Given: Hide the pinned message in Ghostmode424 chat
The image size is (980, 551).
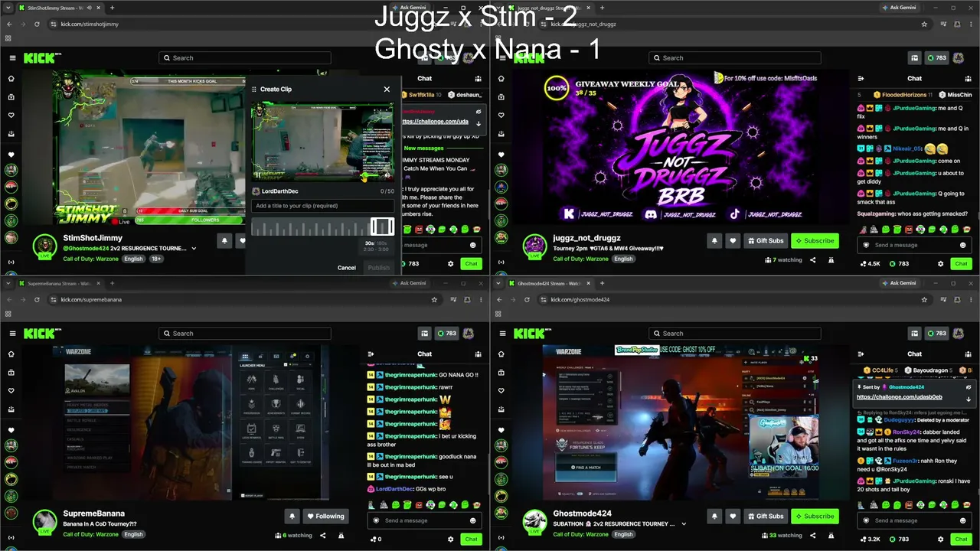Looking at the screenshot, I should 969,387.
